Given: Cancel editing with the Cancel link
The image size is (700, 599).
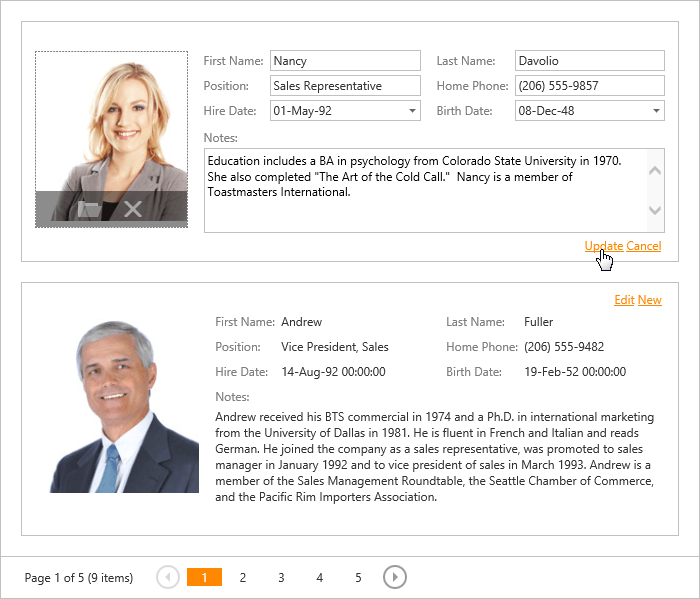Looking at the screenshot, I should [644, 246].
